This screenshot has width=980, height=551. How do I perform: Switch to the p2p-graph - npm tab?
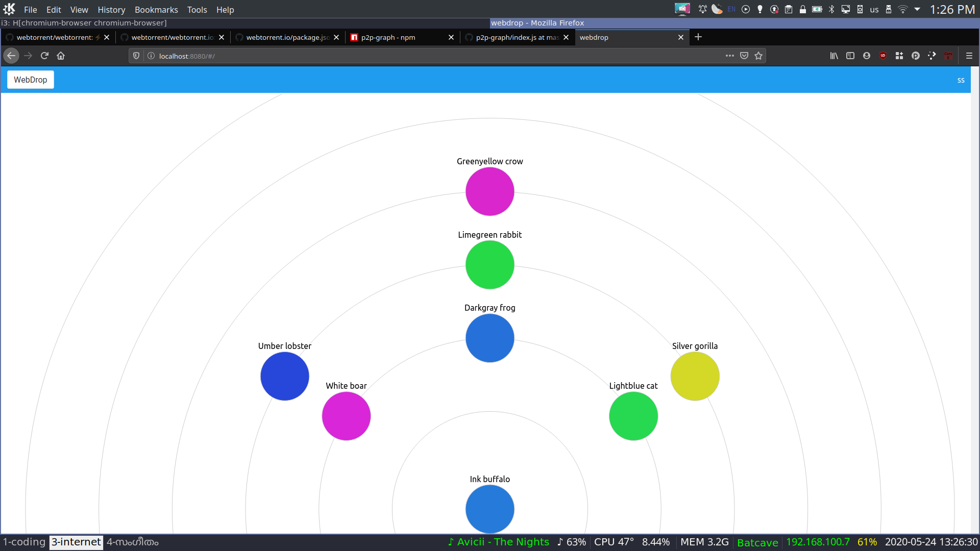pos(388,37)
